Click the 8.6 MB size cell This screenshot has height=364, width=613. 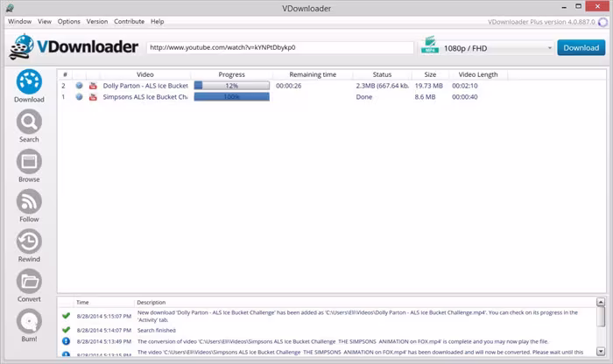tap(425, 97)
